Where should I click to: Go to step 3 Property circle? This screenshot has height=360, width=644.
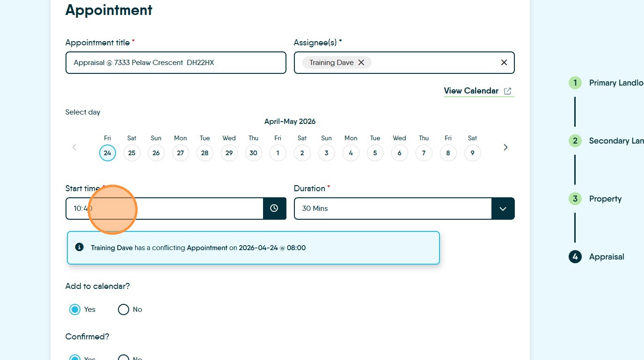tap(575, 199)
